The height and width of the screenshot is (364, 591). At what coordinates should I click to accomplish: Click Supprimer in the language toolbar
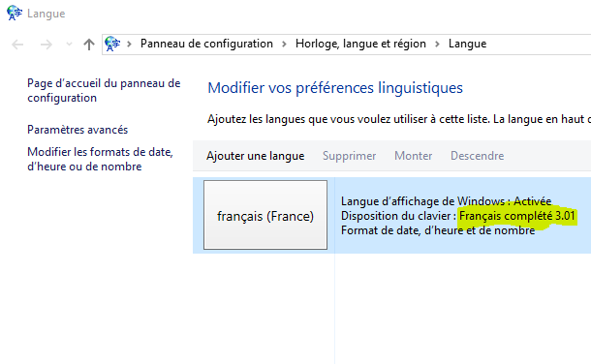coord(349,156)
